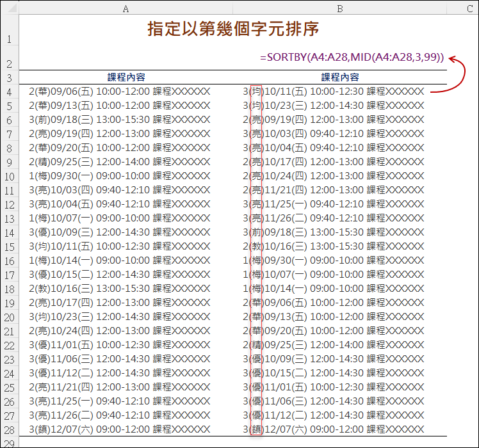Screen dimensions: 479x448
Task: Select row 20 header
Action: [10, 317]
